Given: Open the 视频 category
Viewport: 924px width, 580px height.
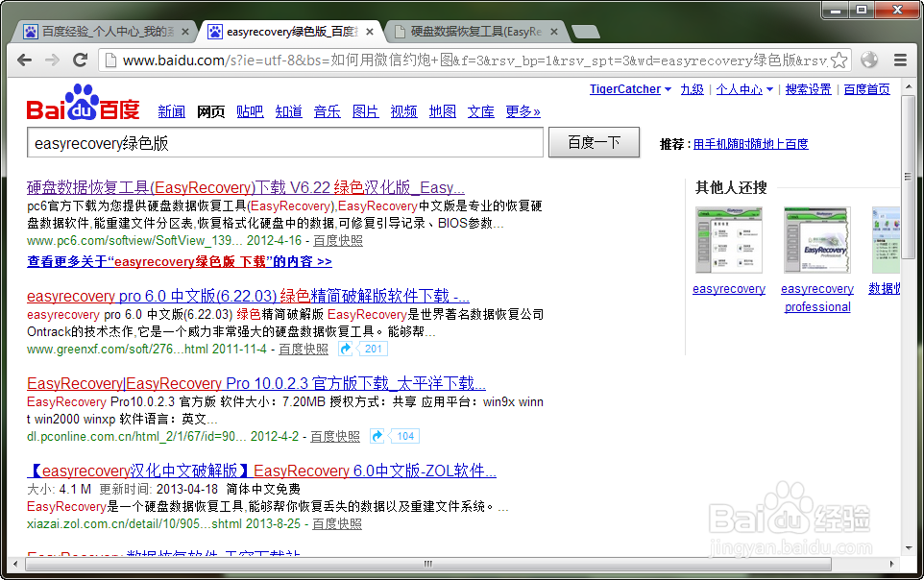Looking at the screenshot, I should coord(403,111).
